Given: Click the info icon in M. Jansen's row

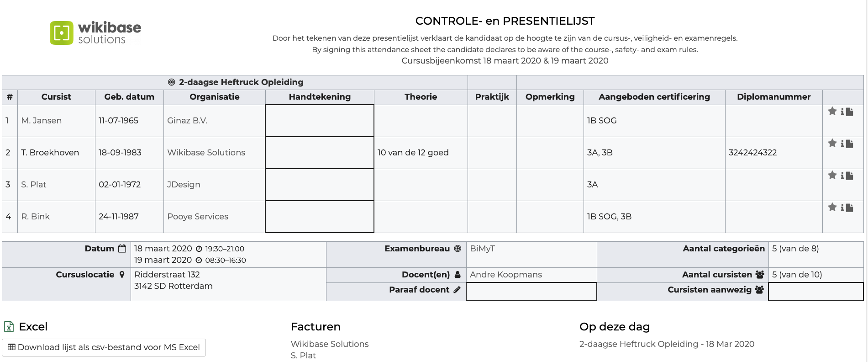Looking at the screenshot, I should [x=842, y=112].
